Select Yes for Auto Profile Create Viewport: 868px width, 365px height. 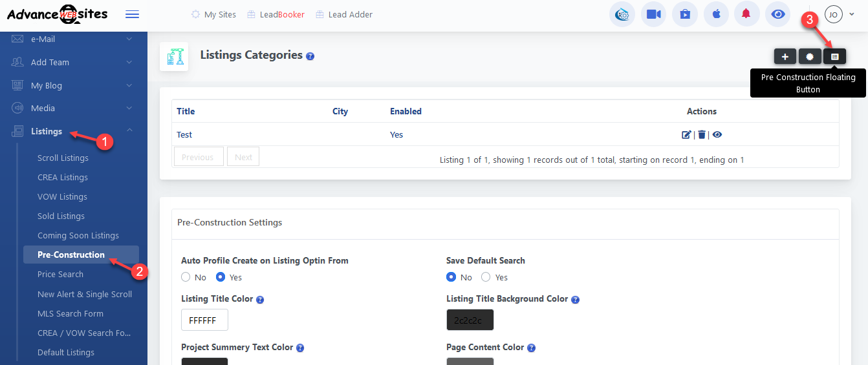coord(221,277)
